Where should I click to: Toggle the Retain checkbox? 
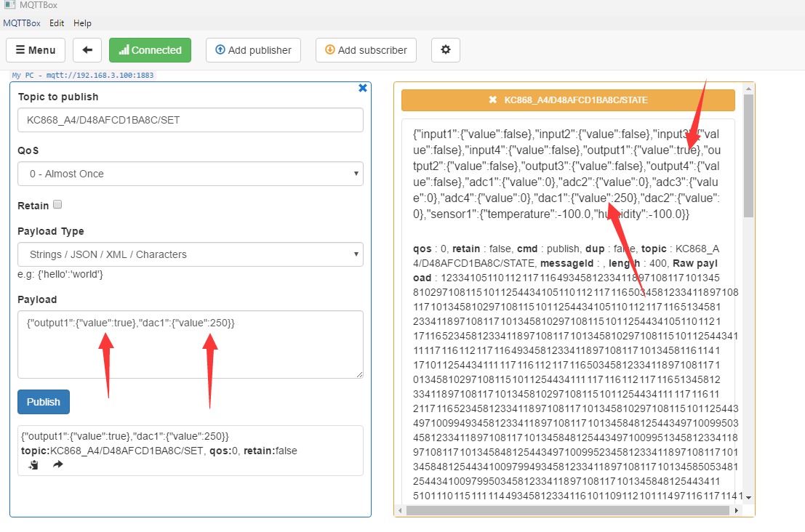[x=57, y=205]
